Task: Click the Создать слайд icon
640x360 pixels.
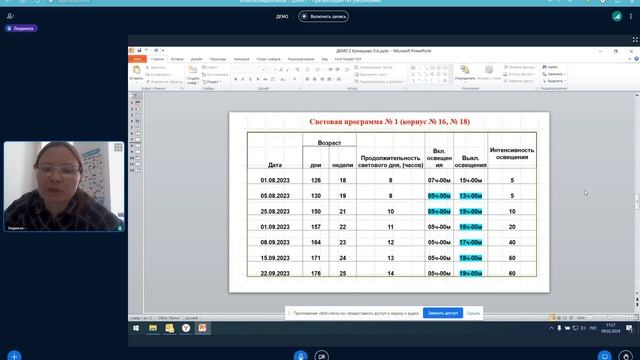Action: click(x=193, y=70)
